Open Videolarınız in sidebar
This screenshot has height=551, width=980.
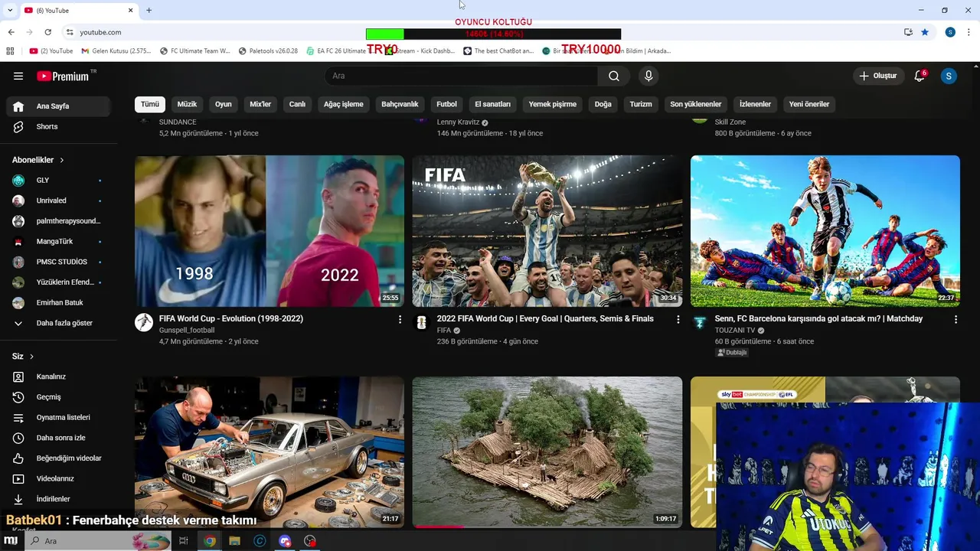tap(58, 479)
